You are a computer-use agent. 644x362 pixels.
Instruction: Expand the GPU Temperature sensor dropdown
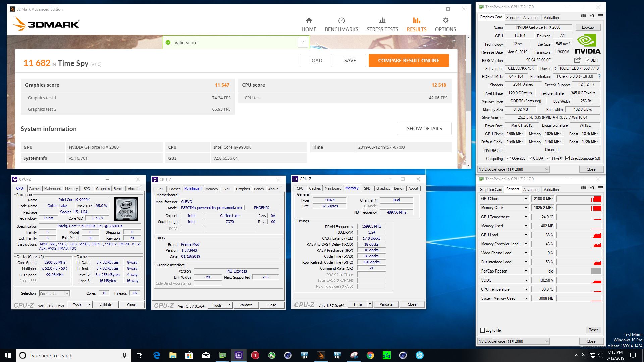526,217
